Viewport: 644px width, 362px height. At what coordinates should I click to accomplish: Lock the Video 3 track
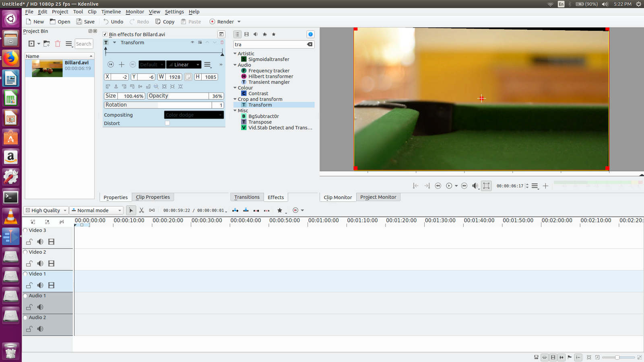point(29,242)
